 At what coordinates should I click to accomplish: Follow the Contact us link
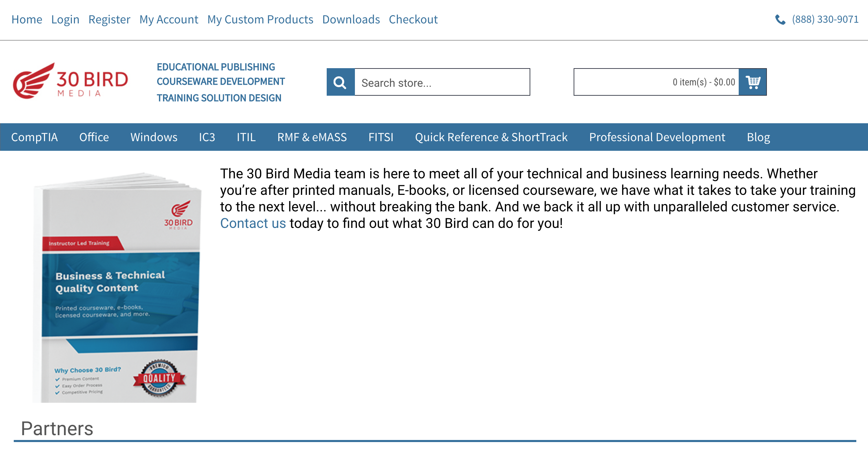(253, 223)
